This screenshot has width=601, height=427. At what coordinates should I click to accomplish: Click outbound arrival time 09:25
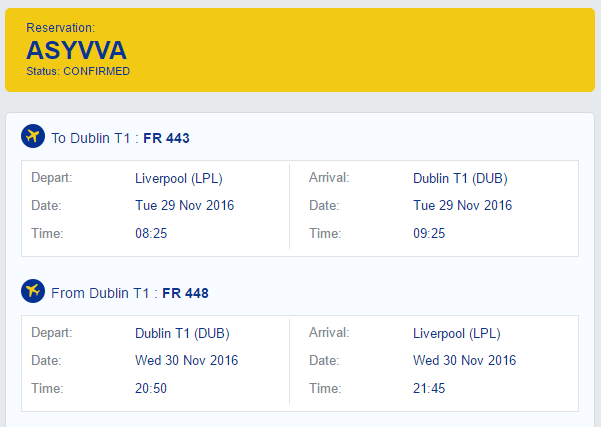[429, 233]
